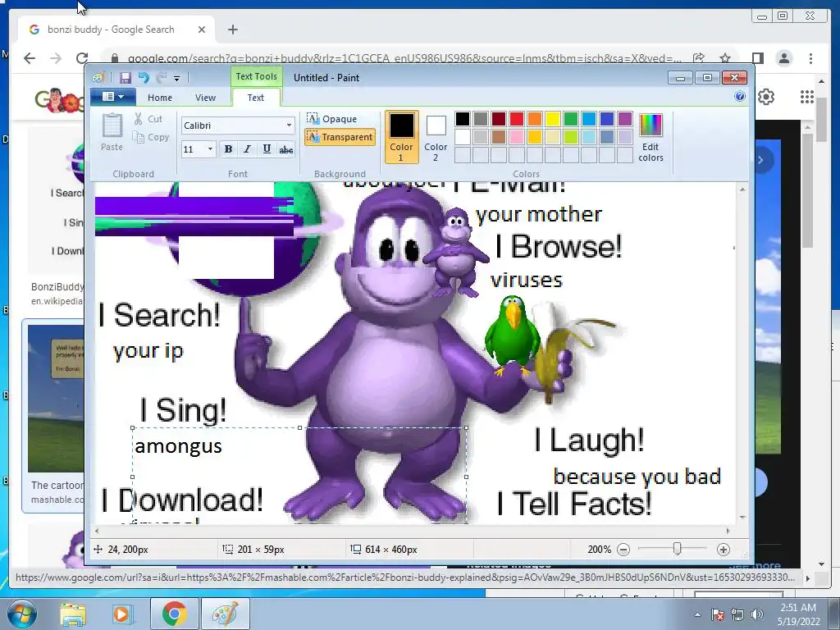
Task: Select the Text ribbon tab
Action: (256, 98)
